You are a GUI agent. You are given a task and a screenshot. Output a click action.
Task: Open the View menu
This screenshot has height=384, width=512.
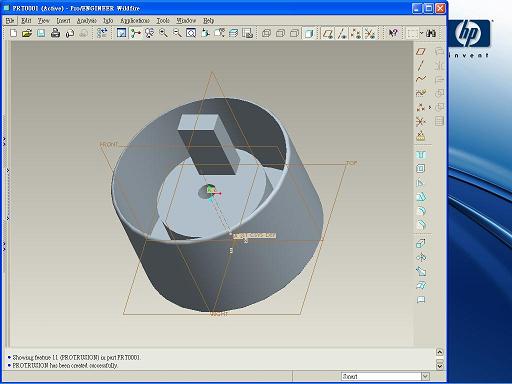coord(43,21)
